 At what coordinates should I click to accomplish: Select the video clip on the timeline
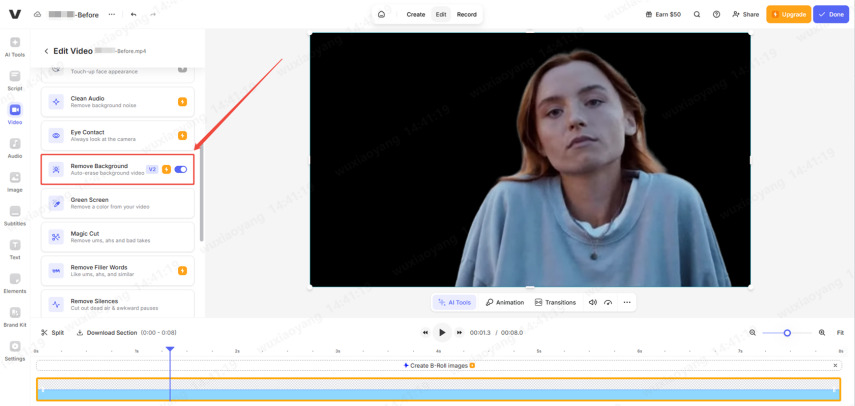point(439,390)
